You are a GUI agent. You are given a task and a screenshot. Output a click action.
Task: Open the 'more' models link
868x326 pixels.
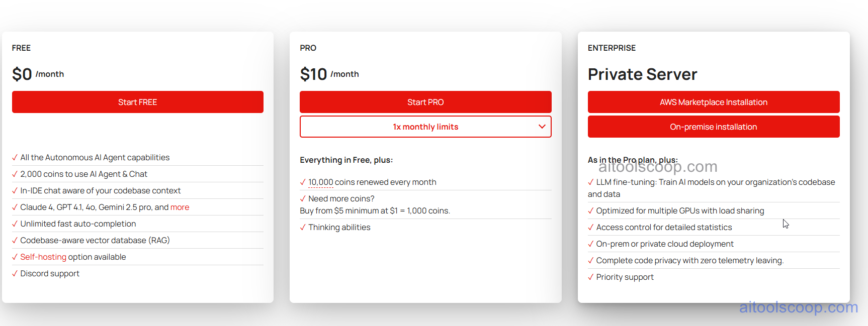(180, 207)
